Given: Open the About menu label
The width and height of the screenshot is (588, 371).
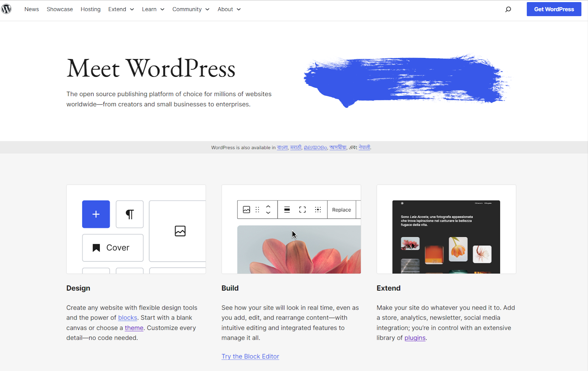Looking at the screenshot, I should 225,9.
